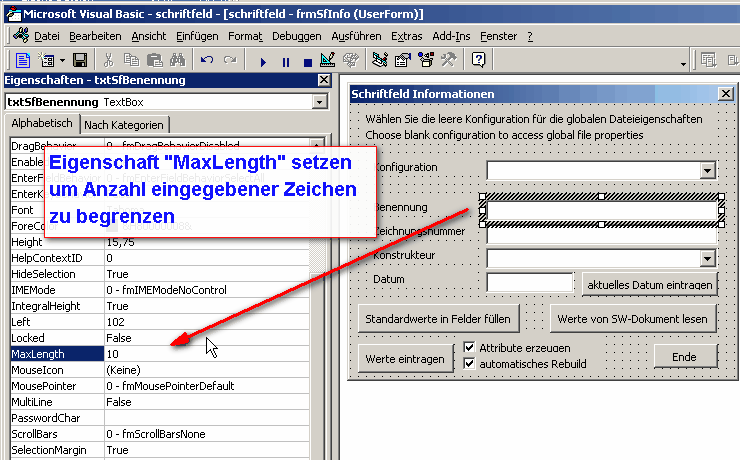The image size is (740, 460).
Task: Click the view host application icon
Action: click(23, 60)
